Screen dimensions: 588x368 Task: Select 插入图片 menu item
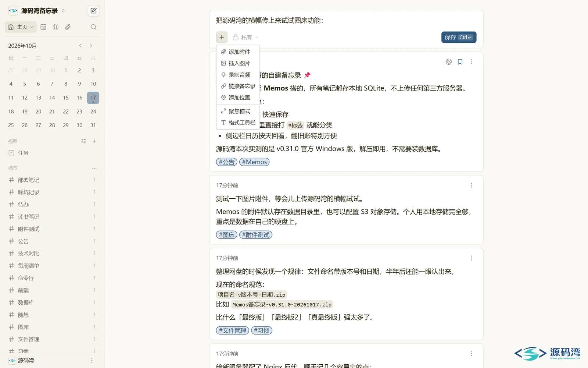point(238,63)
